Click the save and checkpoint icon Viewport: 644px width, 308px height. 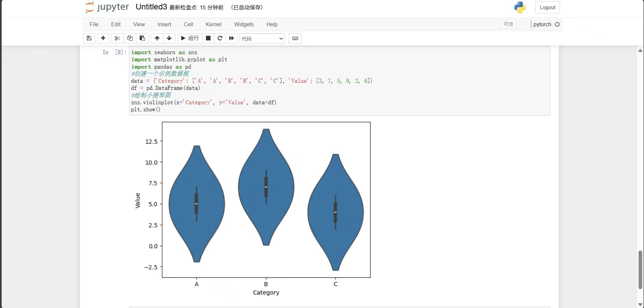point(89,38)
